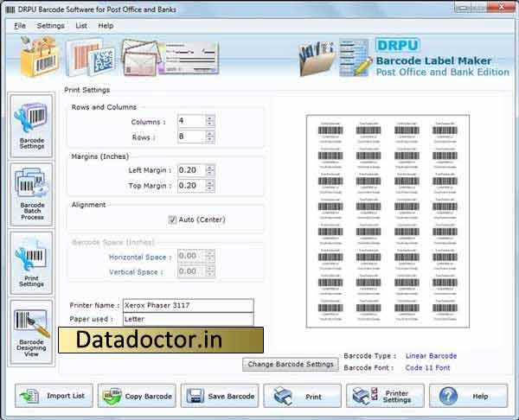Click the bottom Help button
519x420 pixels.
coord(468,396)
